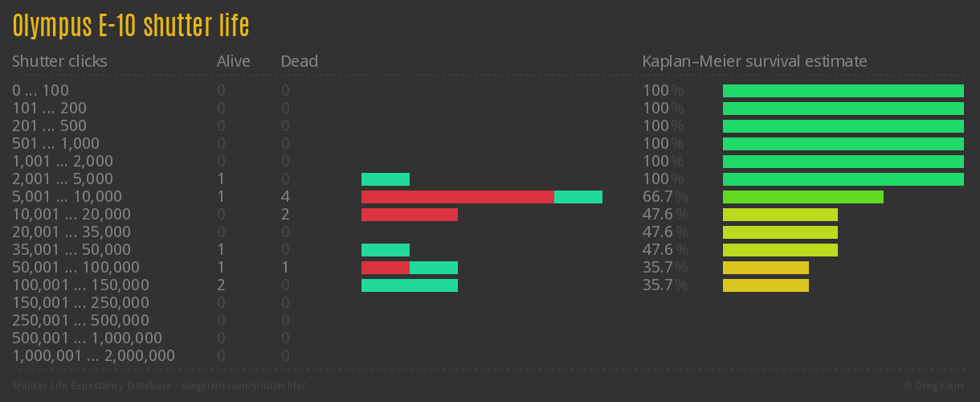Click the 66.7% survival percentage text

pyautogui.click(x=664, y=197)
